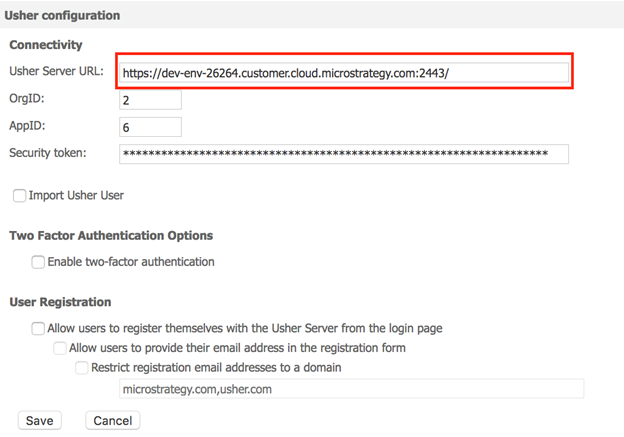624x437 pixels.
Task: Tick Allow users to provide email address
Action: 60,348
